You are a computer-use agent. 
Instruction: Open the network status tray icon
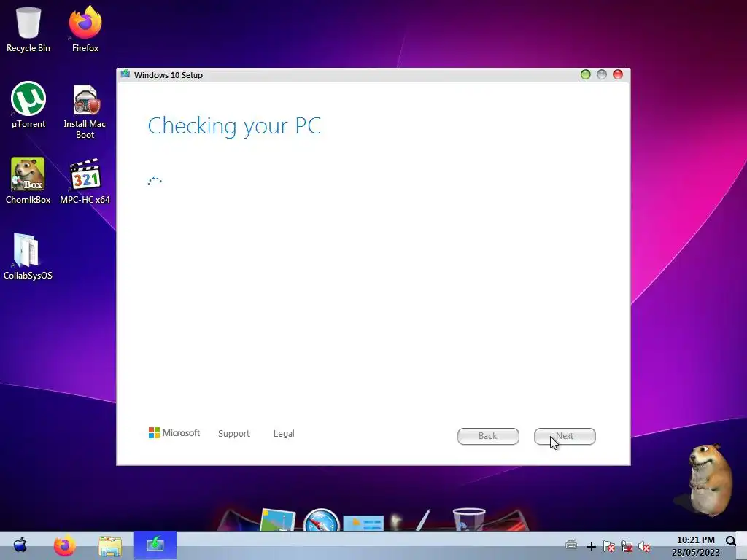pos(627,546)
